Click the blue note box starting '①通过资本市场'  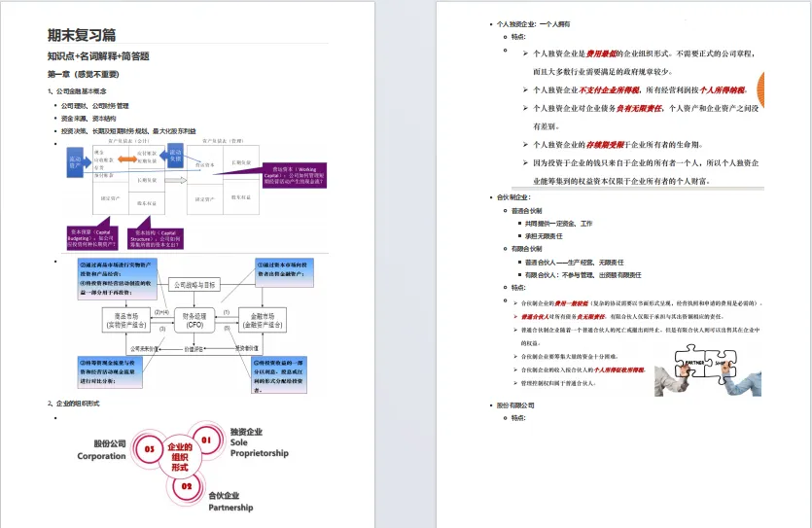(x=284, y=273)
